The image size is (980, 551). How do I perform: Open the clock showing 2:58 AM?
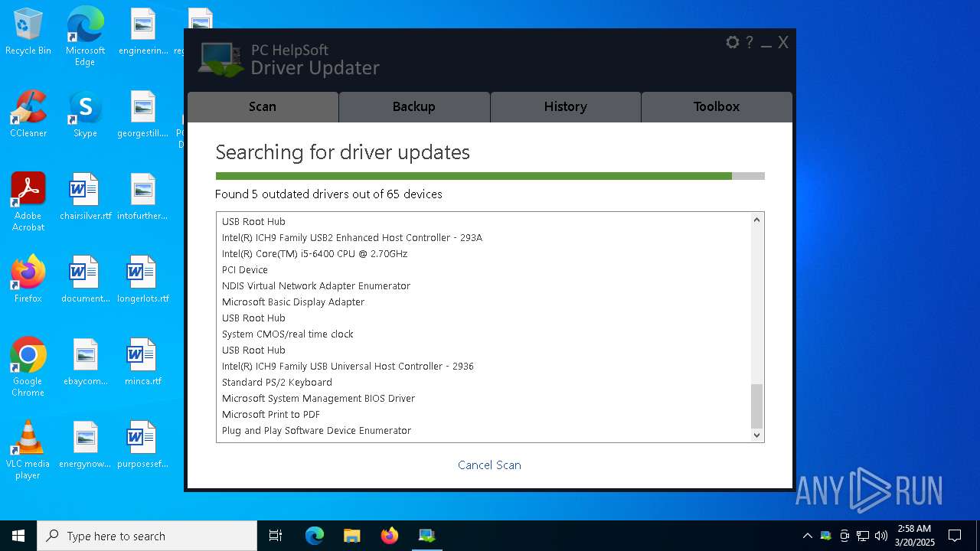tap(914, 536)
